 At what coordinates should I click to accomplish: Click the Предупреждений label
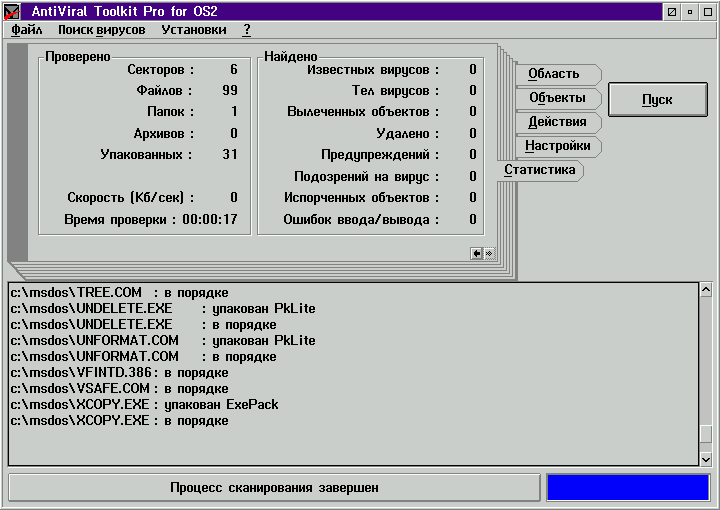tap(380, 155)
